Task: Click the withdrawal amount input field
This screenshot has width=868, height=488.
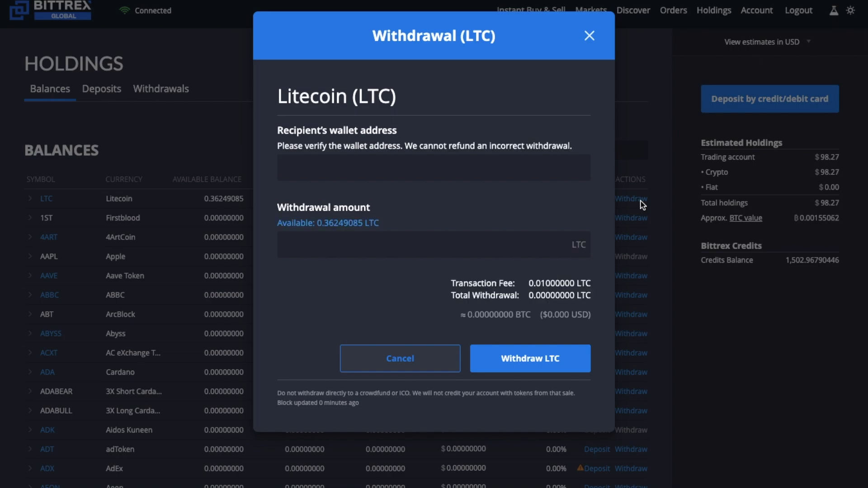Action: [434, 244]
